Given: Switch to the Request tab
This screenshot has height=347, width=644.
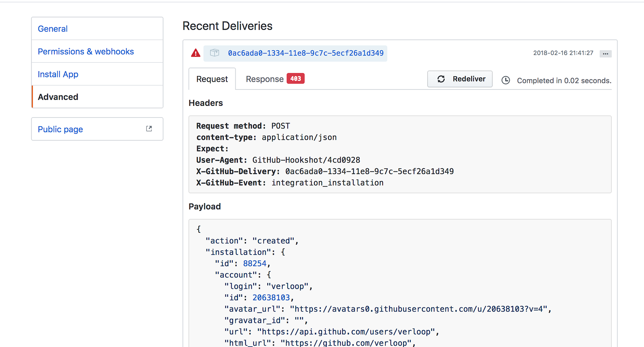Looking at the screenshot, I should pyautogui.click(x=212, y=79).
